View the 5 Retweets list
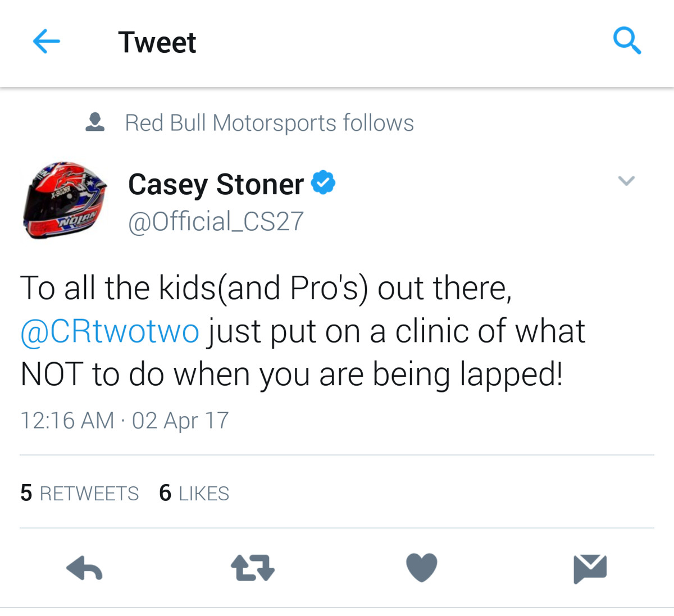The height and width of the screenshot is (616, 674). coord(79,493)
